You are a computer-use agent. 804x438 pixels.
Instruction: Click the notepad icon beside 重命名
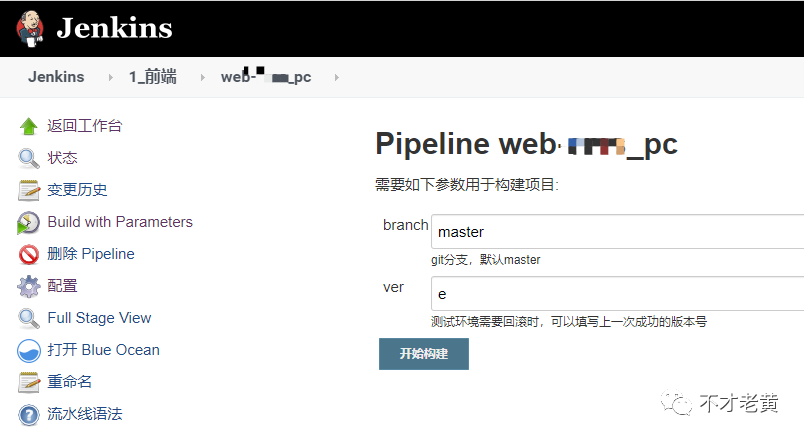click(x=29, y=383)
